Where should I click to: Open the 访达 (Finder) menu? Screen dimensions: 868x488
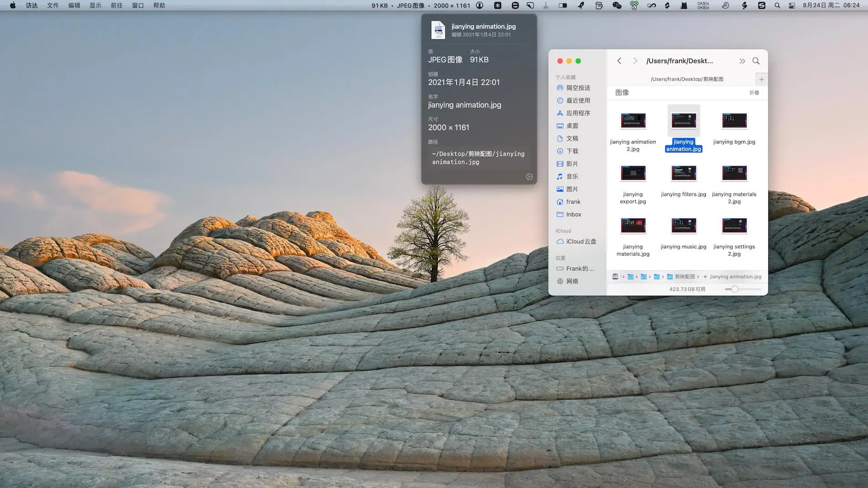click(x=32, y=5)
